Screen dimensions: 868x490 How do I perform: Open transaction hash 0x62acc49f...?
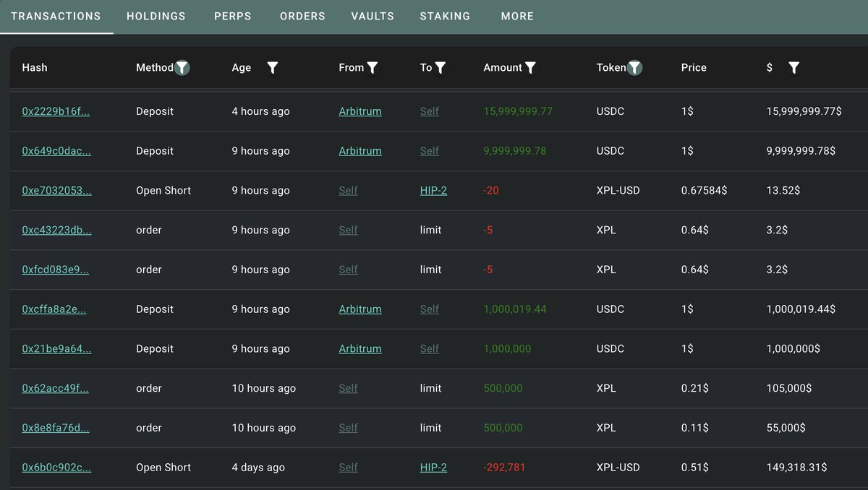(56, 388)
